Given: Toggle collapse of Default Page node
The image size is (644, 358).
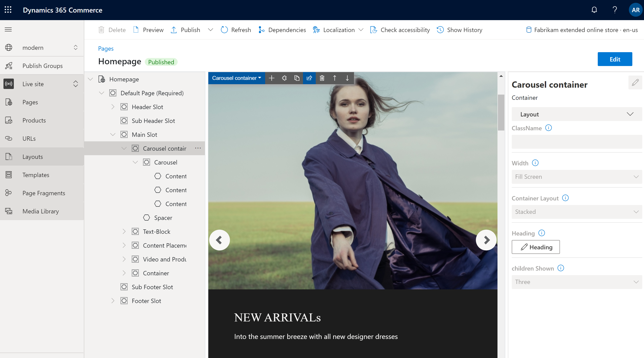Looking at the screenshot, I should point(102,93).
